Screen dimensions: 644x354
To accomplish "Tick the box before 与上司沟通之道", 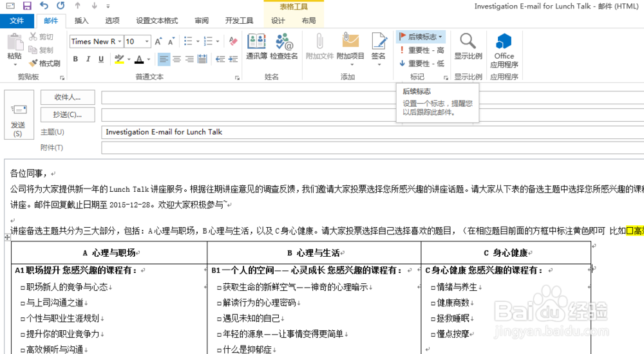I will click(x=23, y=304).
